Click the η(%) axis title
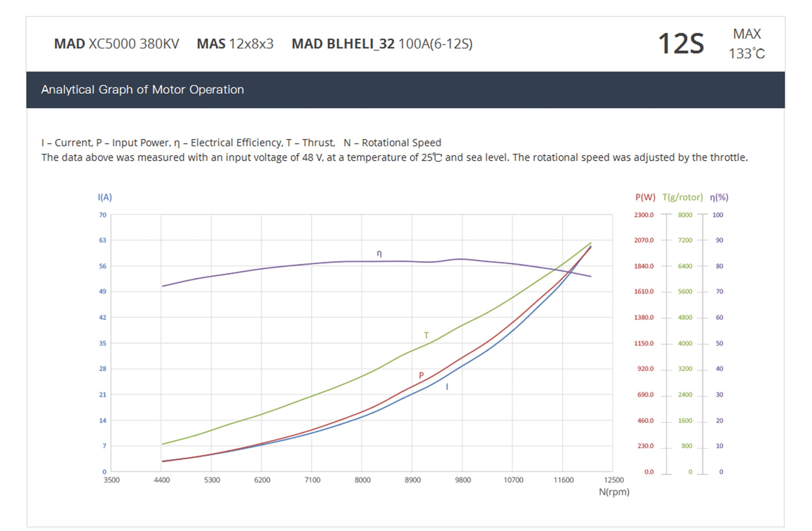 (x=719, y=197)
